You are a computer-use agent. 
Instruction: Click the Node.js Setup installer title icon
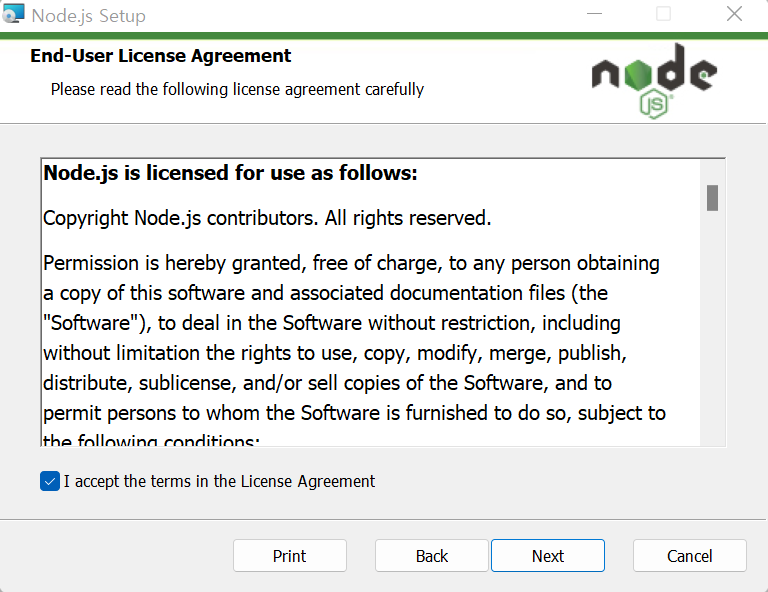coord(13,14)
